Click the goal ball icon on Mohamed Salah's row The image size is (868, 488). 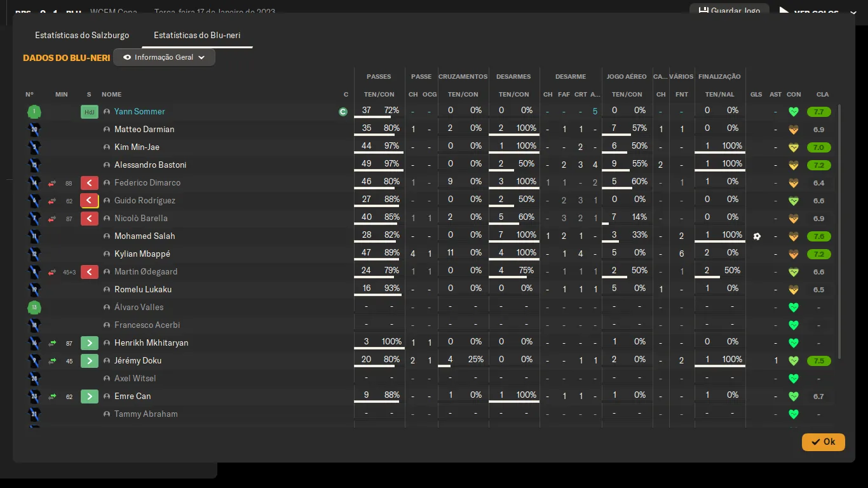click(x=756, y=236)
